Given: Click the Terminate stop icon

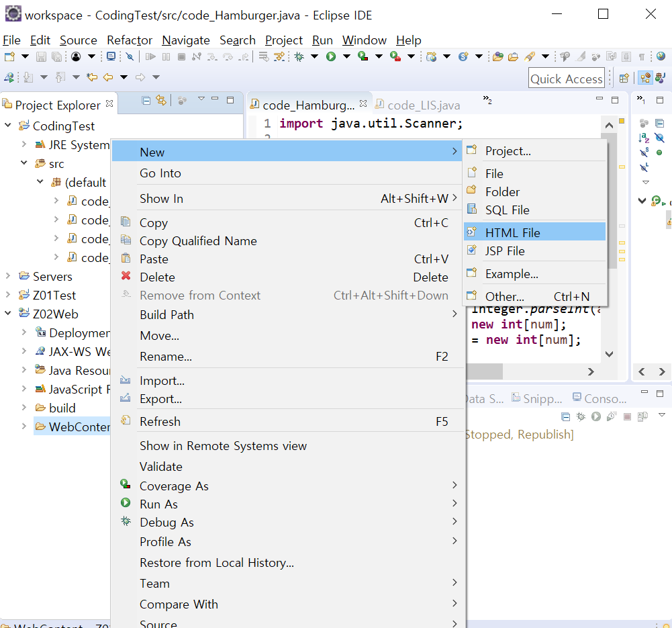Looking at the screenshot, I should pos(182,56).
